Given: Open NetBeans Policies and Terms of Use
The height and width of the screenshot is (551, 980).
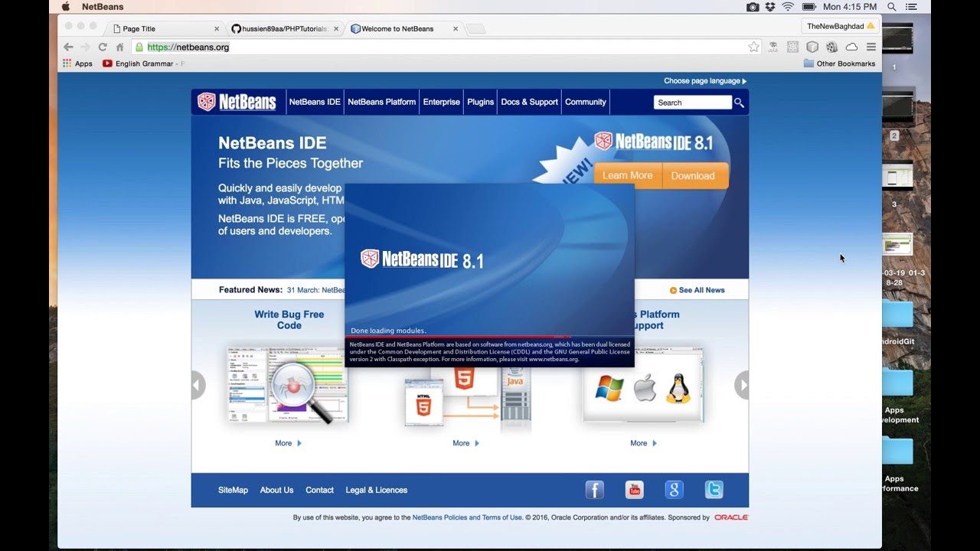Looking at the screenshot, I should coord(467,517).
